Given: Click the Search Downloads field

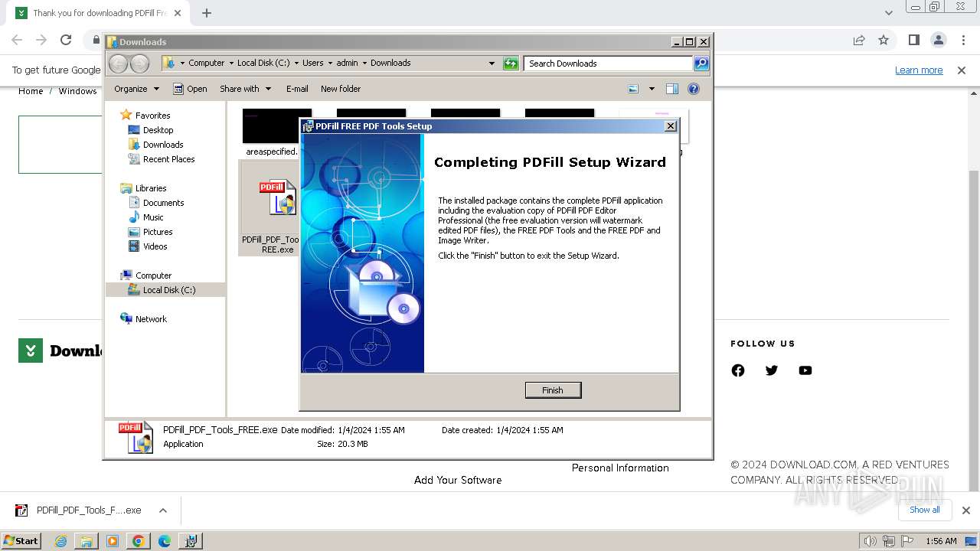Looking at the screenshot, I should (609, 64).
